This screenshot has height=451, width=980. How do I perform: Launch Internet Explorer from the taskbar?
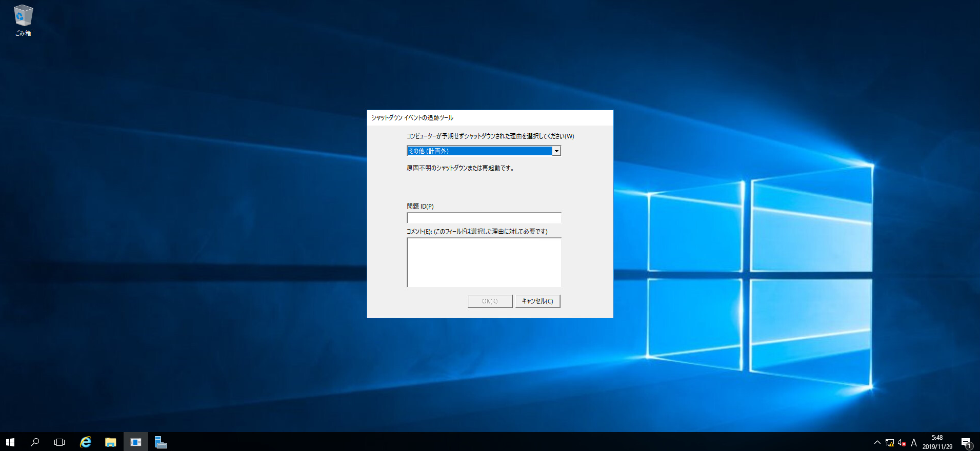(86, 442)
